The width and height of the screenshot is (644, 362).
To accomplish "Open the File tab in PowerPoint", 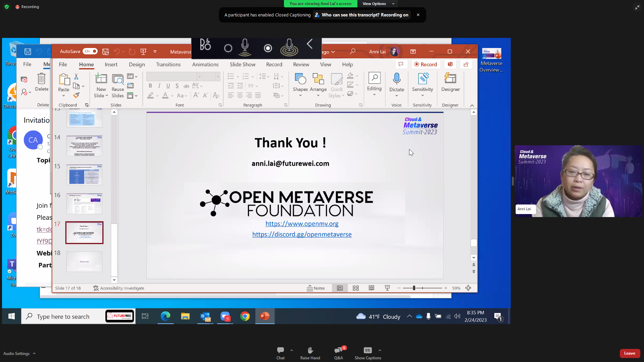I will click(x=63, y=64).
